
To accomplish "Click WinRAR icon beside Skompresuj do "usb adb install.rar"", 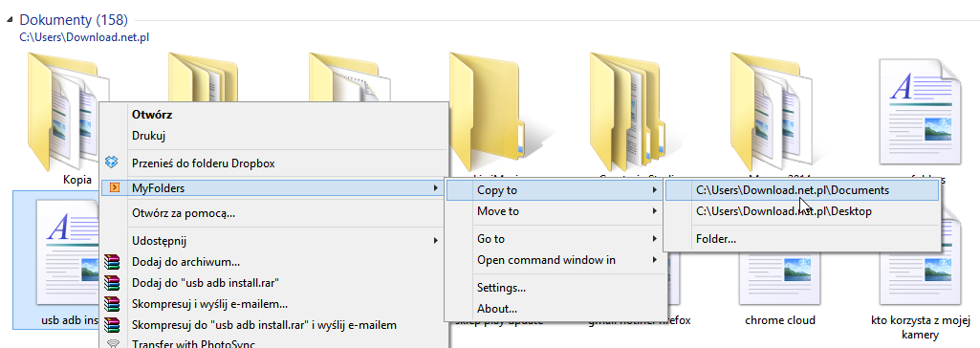I will pos(112,325).
